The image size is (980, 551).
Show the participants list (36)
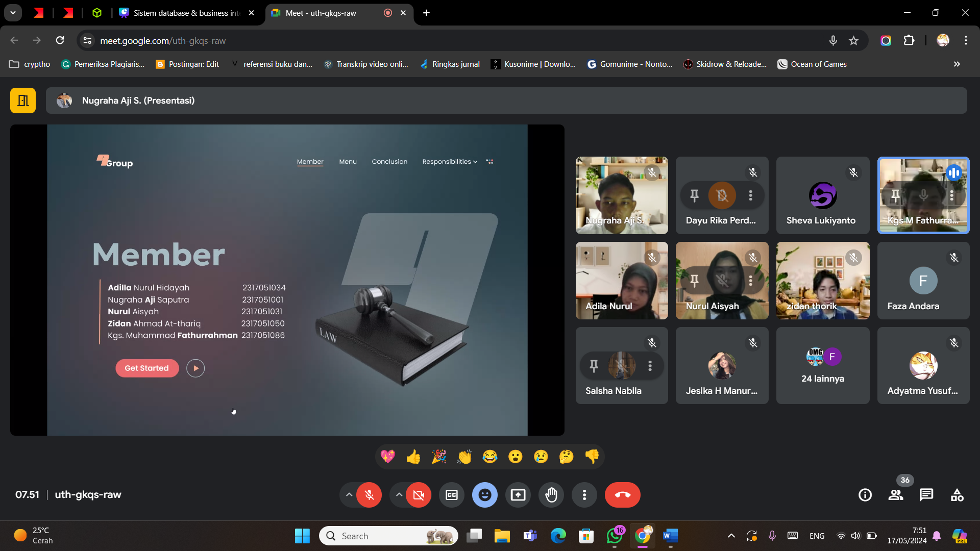pos(896,495)
